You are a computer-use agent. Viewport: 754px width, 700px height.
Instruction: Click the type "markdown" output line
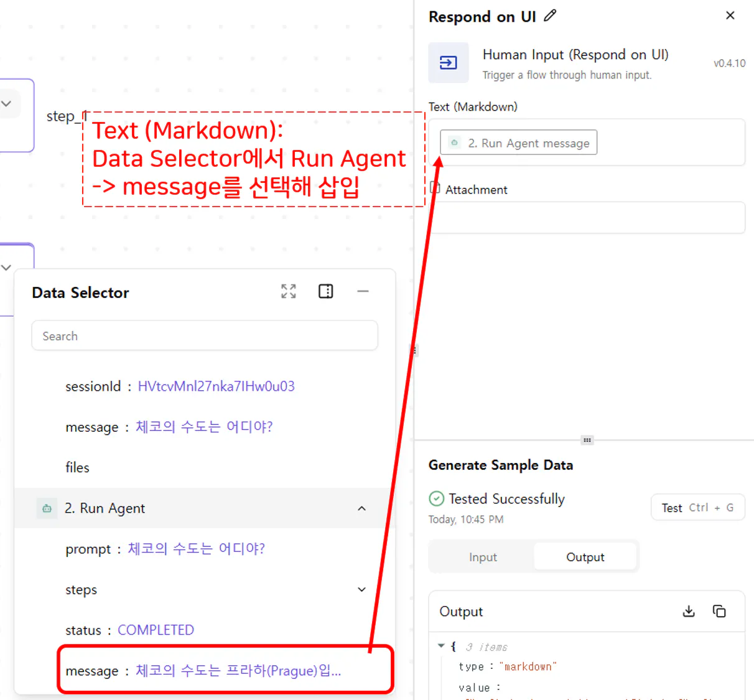click(508, 666)
